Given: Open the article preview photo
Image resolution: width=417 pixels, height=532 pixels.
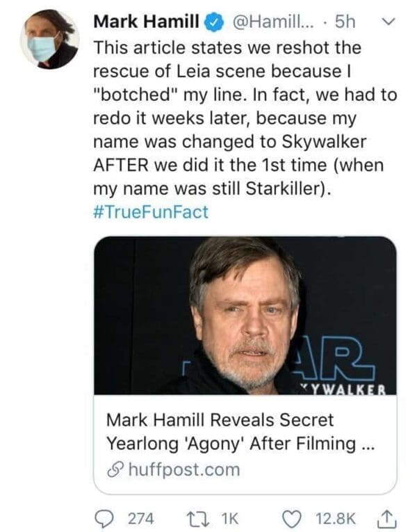Looking at the screenshot, I should click(x=245, y=316).
